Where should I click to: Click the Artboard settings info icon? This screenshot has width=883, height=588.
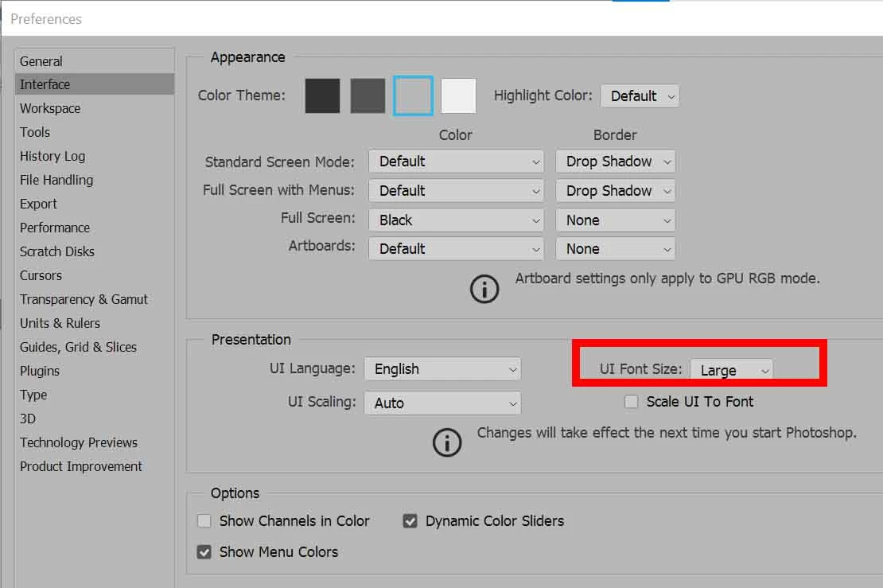(x=484, y=289)
